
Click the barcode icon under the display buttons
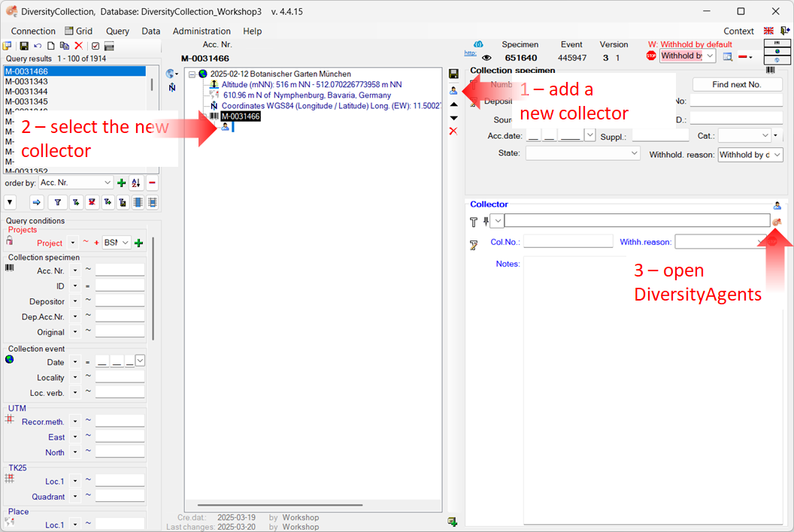click(771, 70)
